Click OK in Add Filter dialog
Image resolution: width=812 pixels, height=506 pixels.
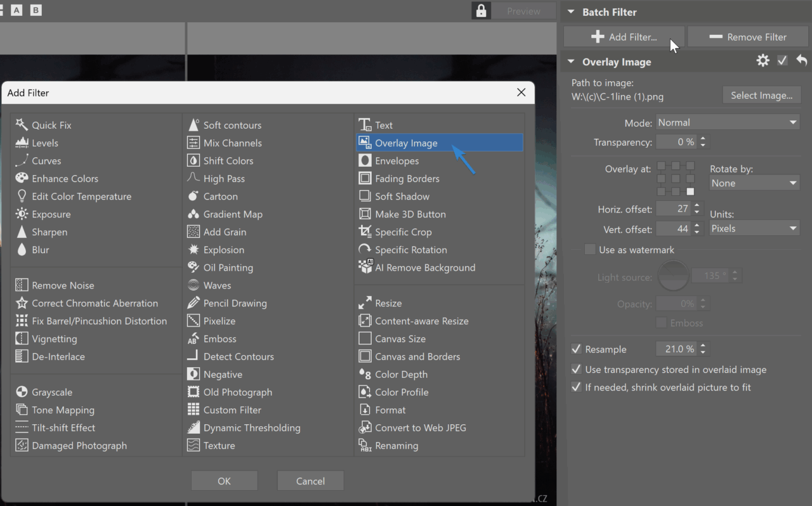click(224, 481)
